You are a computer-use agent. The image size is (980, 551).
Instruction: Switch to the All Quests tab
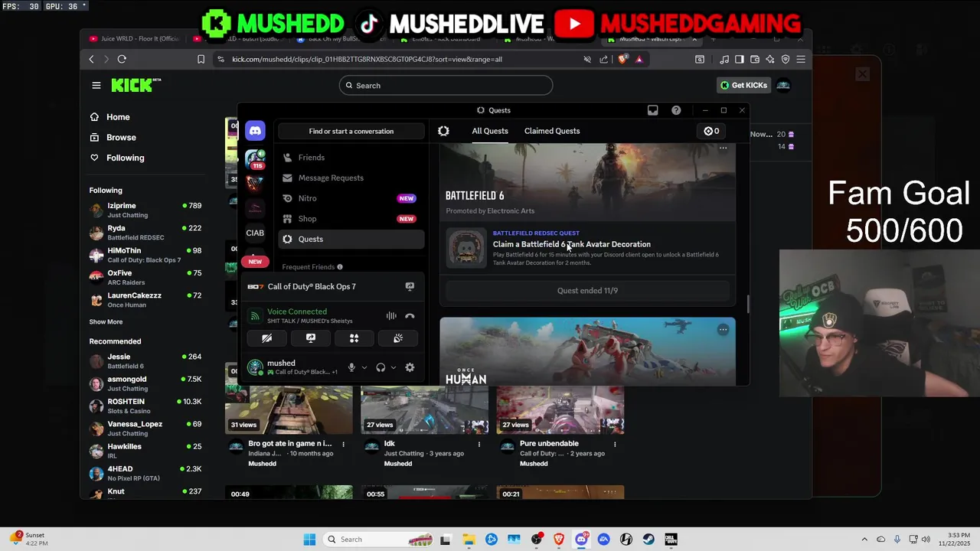tap(490, 131)
